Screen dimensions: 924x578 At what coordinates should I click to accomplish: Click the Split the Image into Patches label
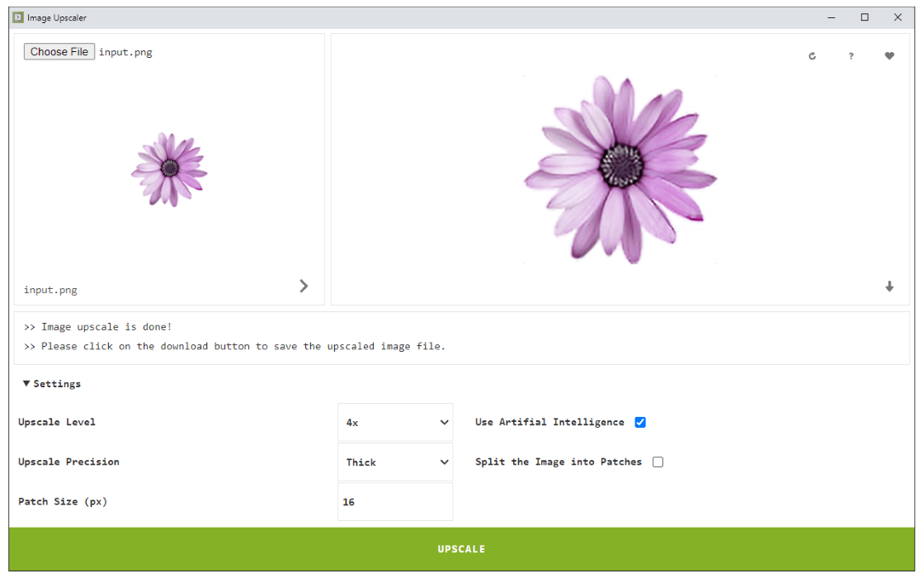tap(559, 462)
